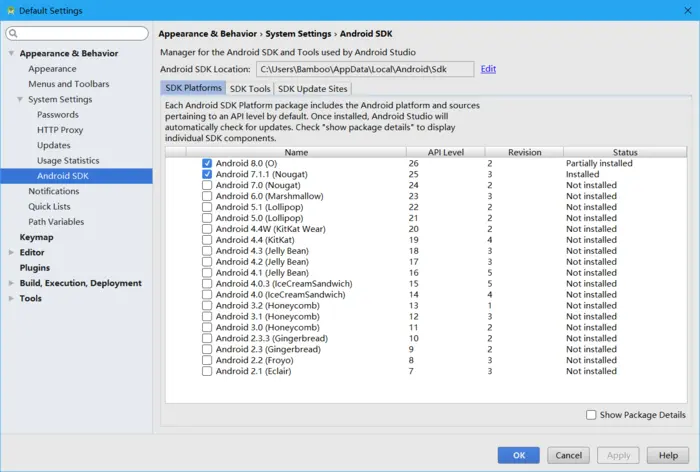The height and width of the screenshot is (472, 700).
Task: Collapse the System Settings tree arrow
Action: (x=20, y=99)
